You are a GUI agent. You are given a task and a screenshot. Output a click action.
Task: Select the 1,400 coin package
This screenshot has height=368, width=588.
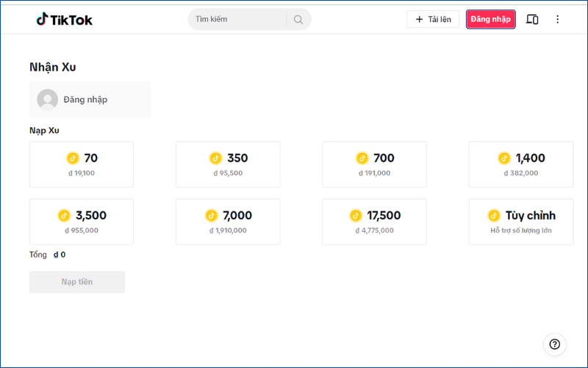tap(521, 164)
